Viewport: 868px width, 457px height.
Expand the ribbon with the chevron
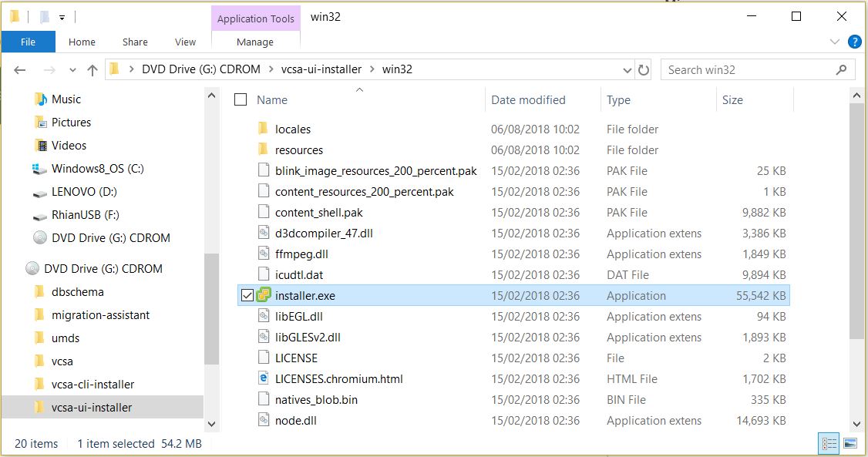(835, 42)
